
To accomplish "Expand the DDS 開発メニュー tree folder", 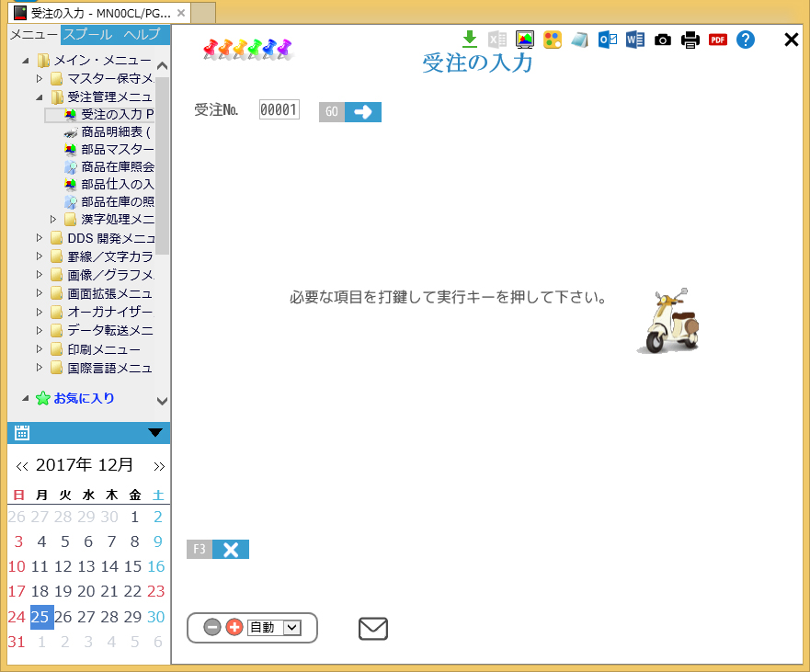I will coord(40,238).
